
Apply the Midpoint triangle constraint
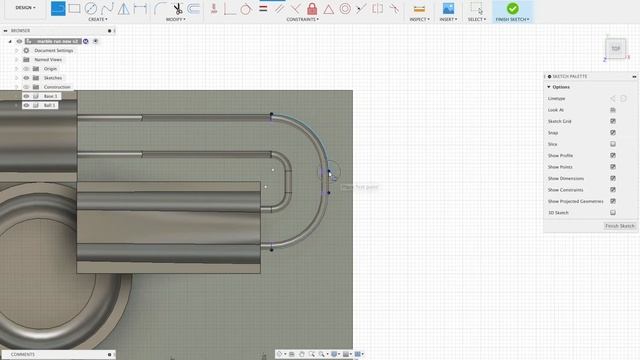click(329, 9)
